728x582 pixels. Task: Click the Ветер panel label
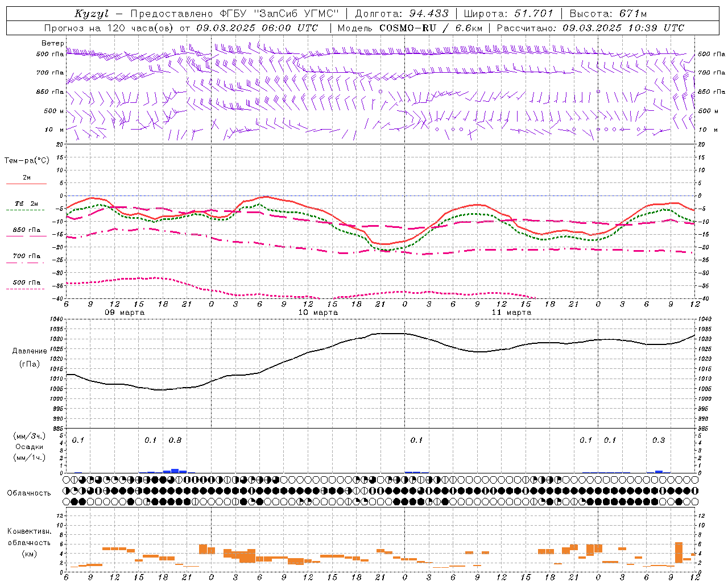tap(52, 43)
